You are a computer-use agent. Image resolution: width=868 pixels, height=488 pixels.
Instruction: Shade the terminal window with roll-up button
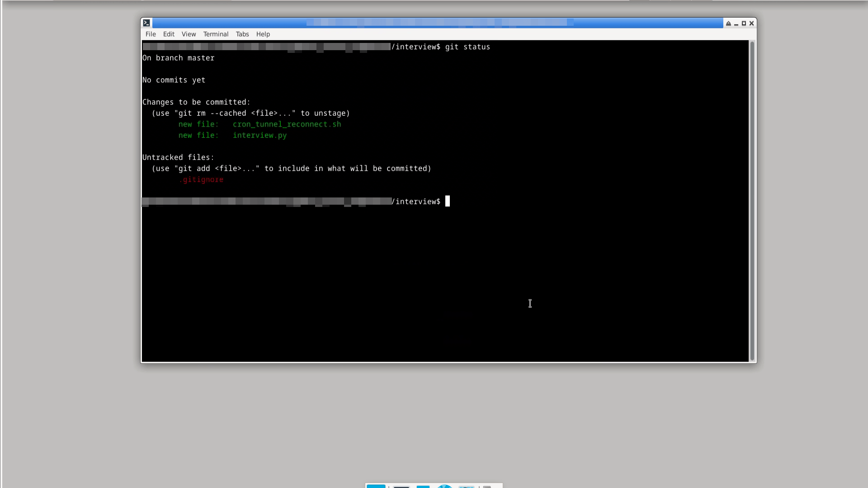(728, 23)
